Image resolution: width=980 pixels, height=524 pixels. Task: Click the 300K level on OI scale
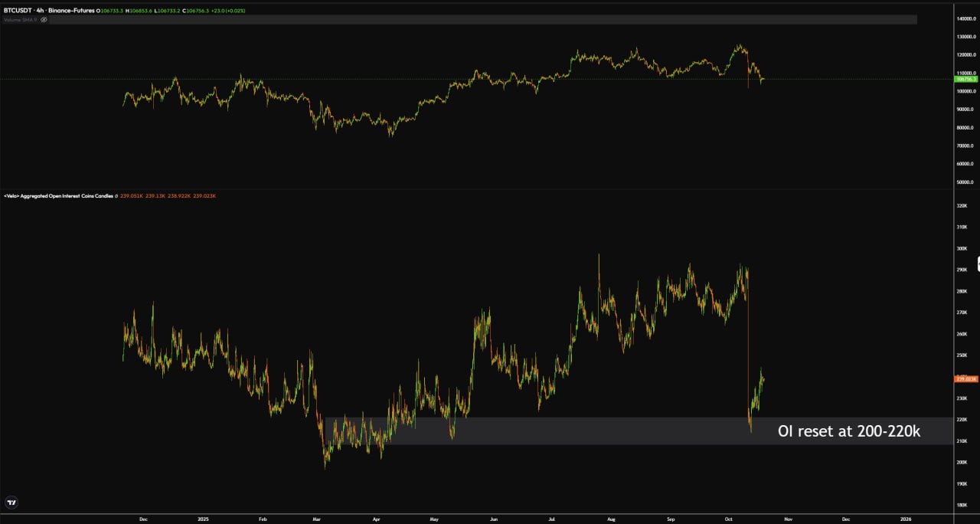click(x=962, y=249)
